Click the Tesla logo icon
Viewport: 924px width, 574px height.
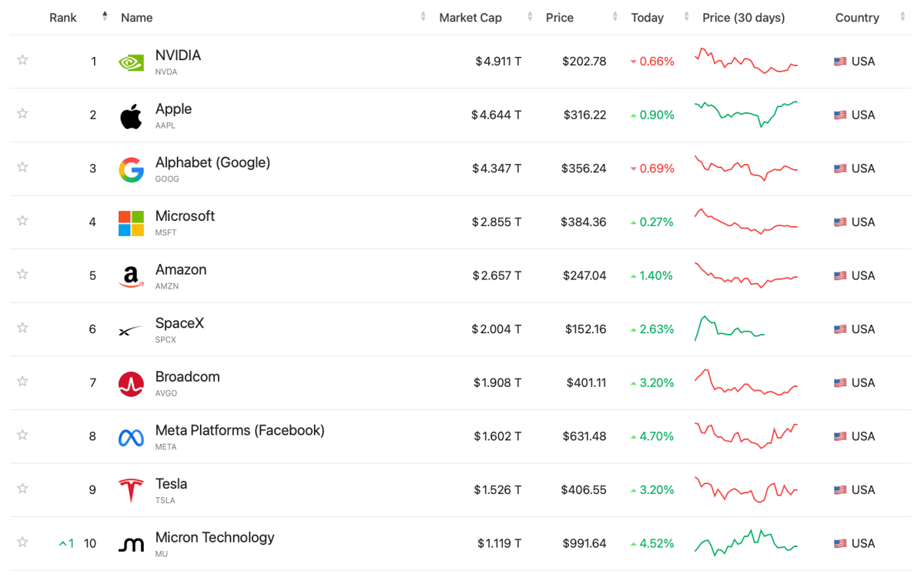131,491
